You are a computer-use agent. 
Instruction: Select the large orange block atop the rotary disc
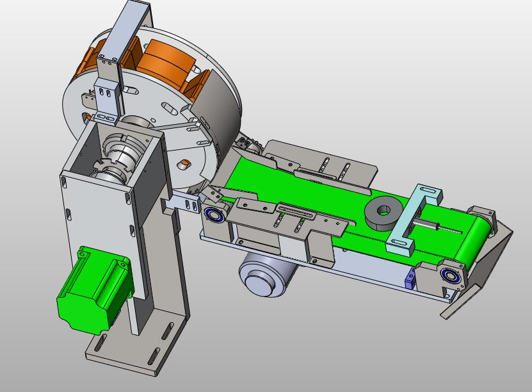click(x=166, y=63)
